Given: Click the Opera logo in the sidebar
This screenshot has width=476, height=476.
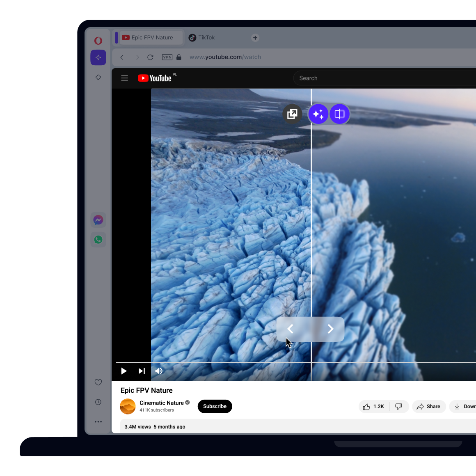Looking at the screenshot, I should click(x=98, y=40).
